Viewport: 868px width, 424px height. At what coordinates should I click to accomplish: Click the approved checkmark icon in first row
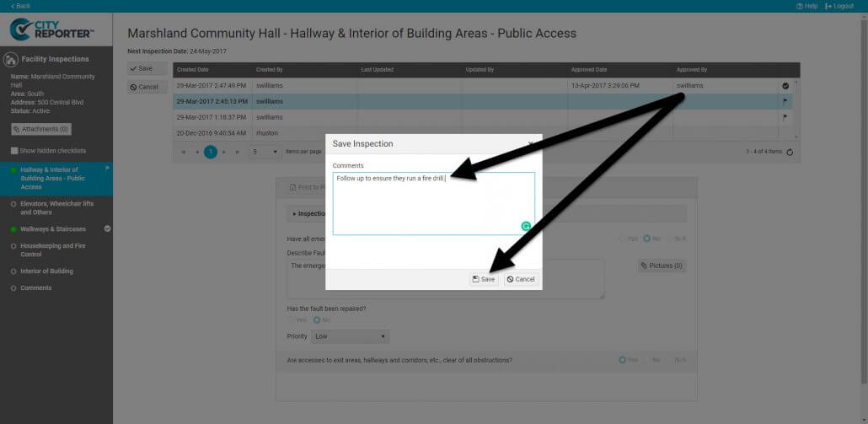(785, 85)
